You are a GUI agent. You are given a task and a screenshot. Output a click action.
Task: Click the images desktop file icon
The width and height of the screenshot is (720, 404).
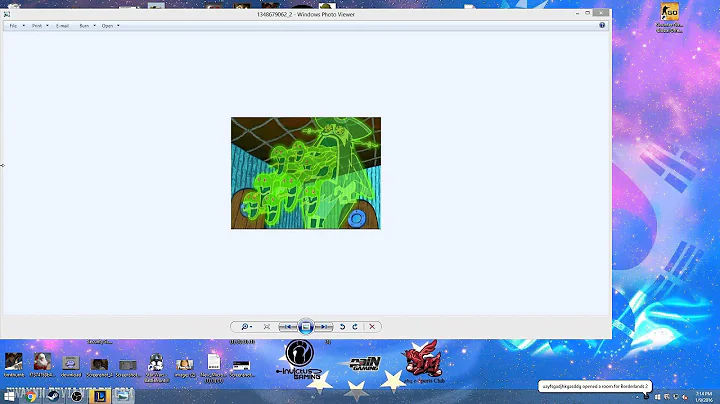click(x=185, y=367)
